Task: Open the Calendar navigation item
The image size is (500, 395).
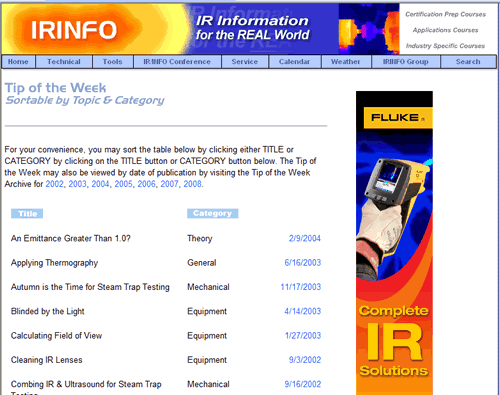Action: pyautogui.click(x=295, y=62)
